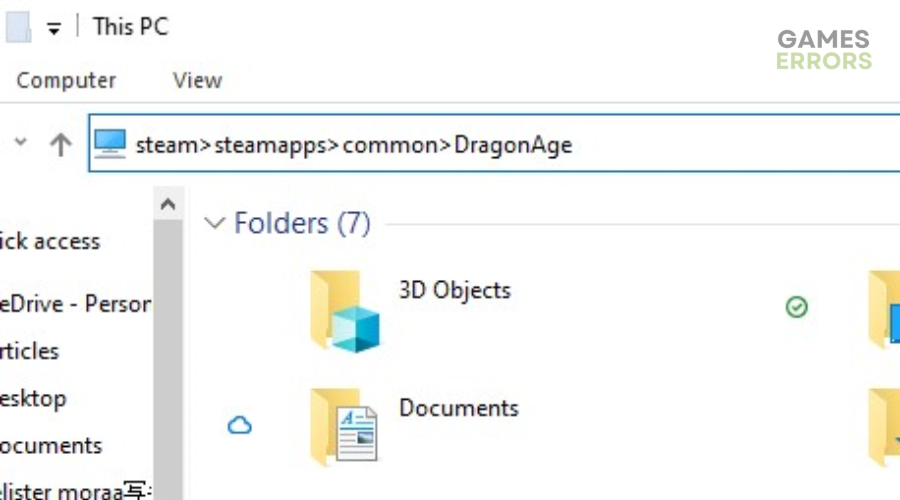Click the navigation pane scroll up arrow

coord(168,203)
